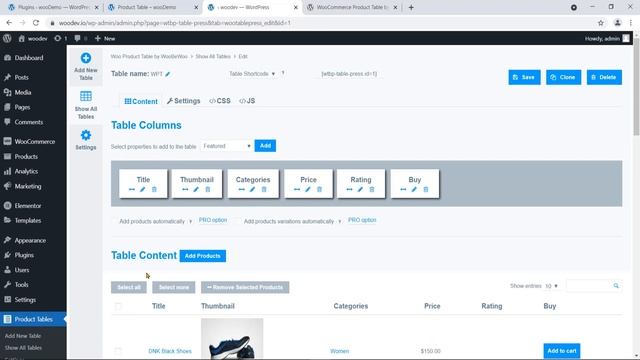Click Show All Tables breadcrumb link

click(213, 56)
